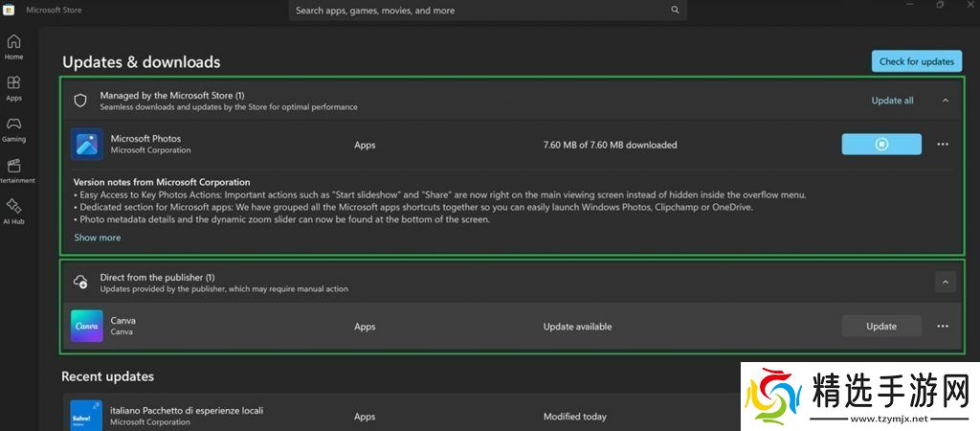
Task: Open the Microsoft Photos app icon
Action: (x=87, y=145)
